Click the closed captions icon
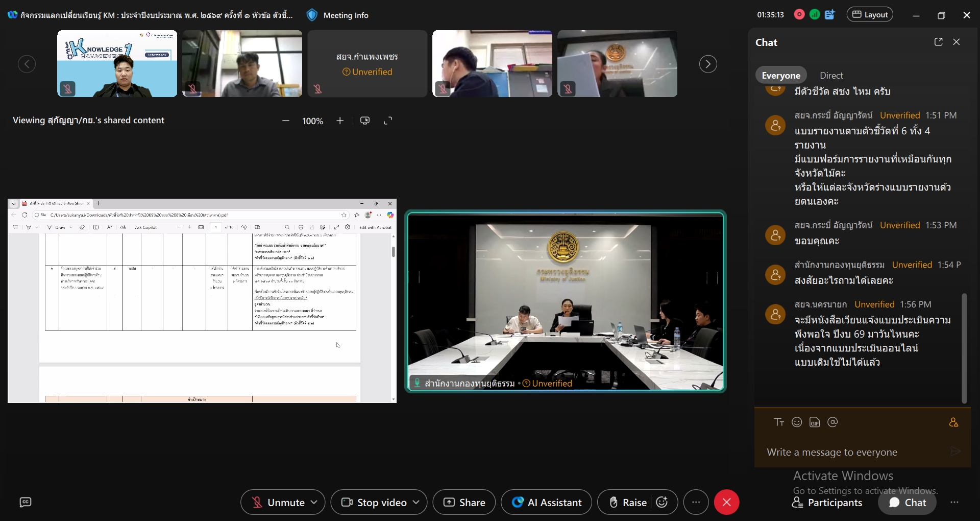The width and height of the screenshot is (980, 521). pos(26,503)
